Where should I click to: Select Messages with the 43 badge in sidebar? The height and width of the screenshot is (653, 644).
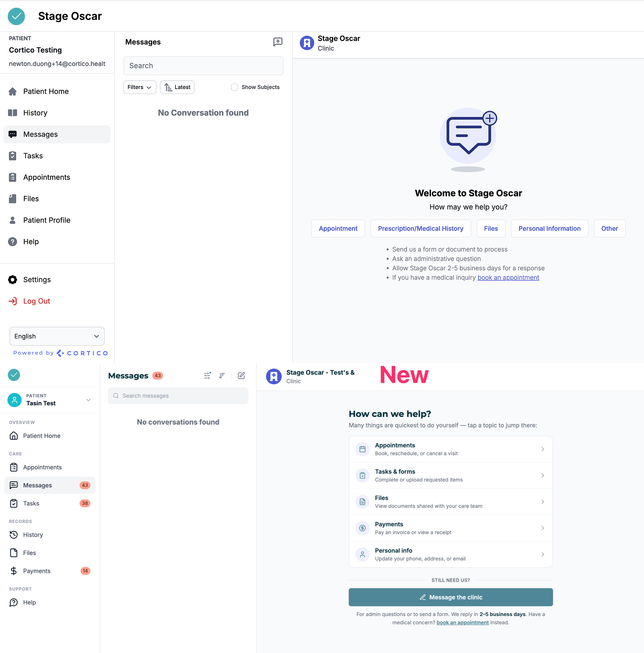(50, 485)
